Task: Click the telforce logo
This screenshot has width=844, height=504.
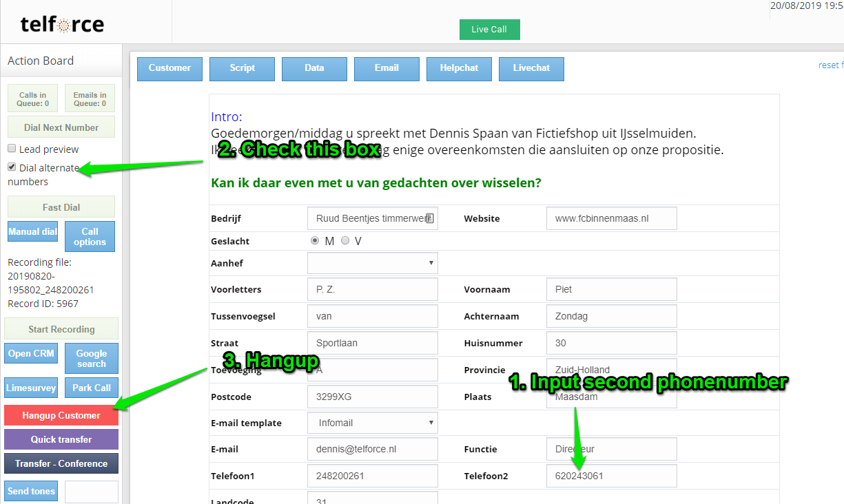Action: point(62,25)
